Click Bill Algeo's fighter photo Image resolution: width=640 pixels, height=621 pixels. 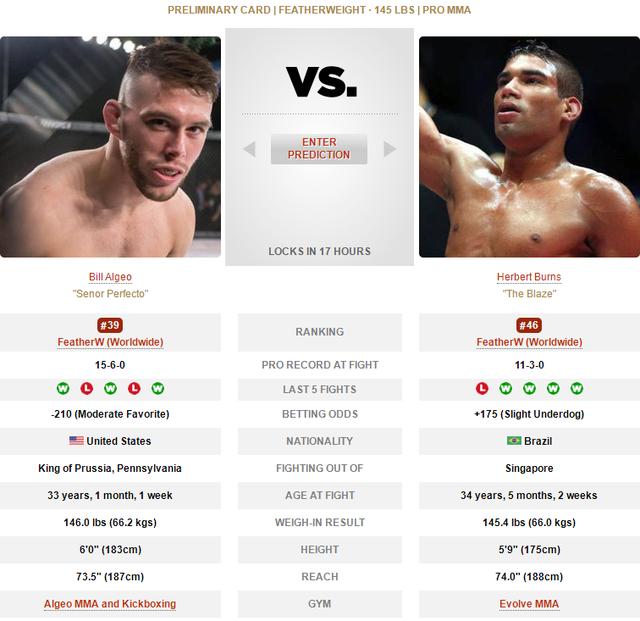pyautogui.click(x=110, y=147)
